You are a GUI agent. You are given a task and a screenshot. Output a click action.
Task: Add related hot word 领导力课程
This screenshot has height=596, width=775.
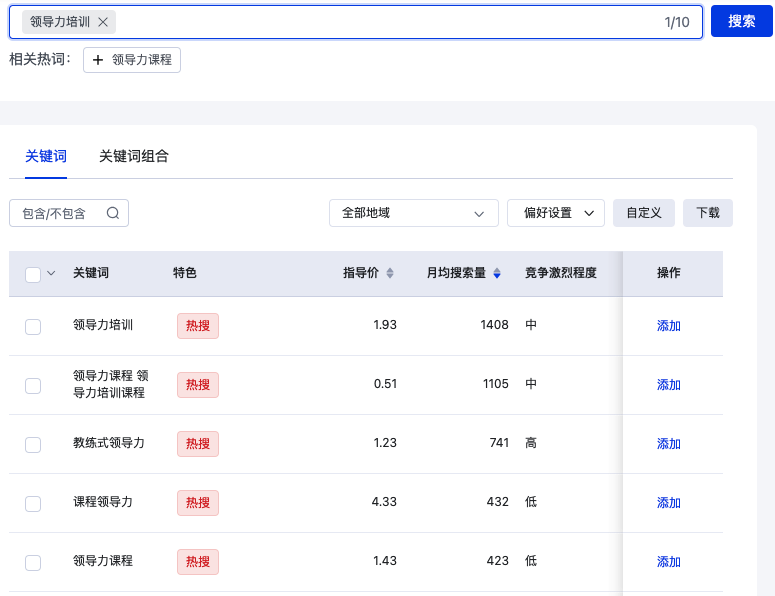coord(132,60)
